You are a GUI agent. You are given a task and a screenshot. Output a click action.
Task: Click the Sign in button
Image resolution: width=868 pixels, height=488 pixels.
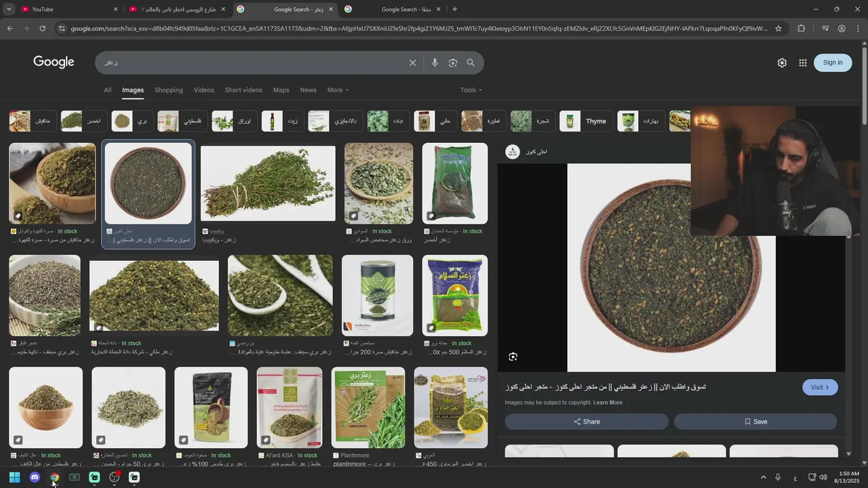[832, 62]
